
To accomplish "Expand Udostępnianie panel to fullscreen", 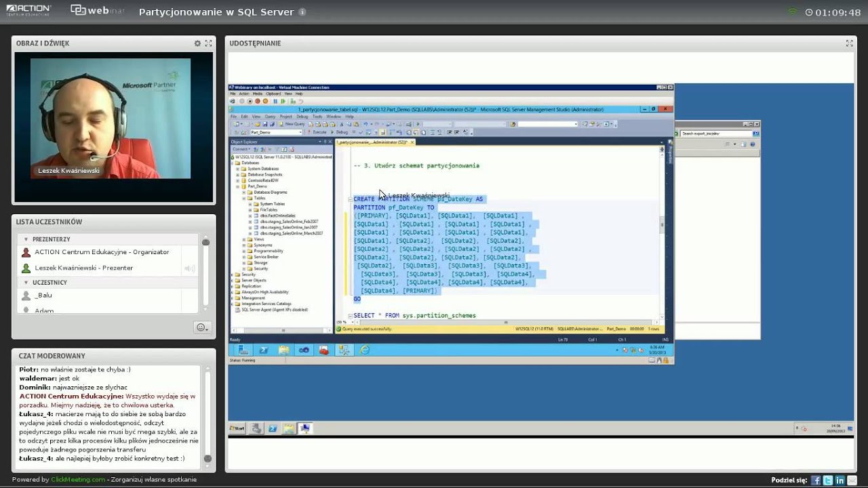I will click(x=849, y=43).
